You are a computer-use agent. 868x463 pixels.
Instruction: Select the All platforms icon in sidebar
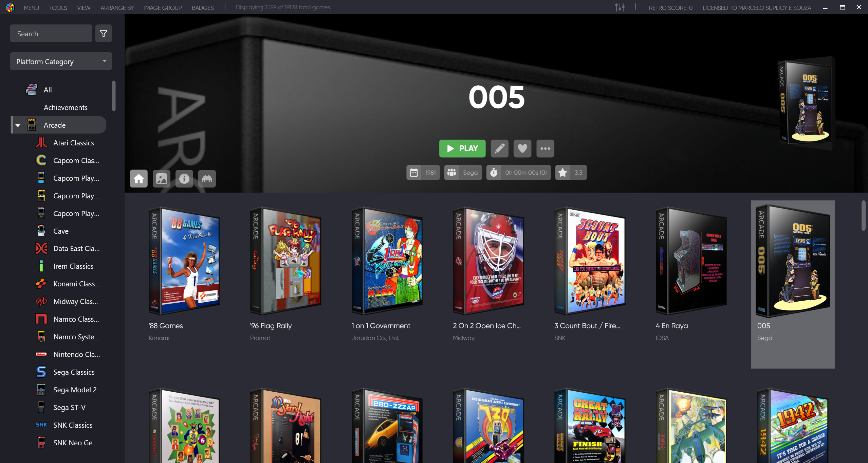pos(32,90)
